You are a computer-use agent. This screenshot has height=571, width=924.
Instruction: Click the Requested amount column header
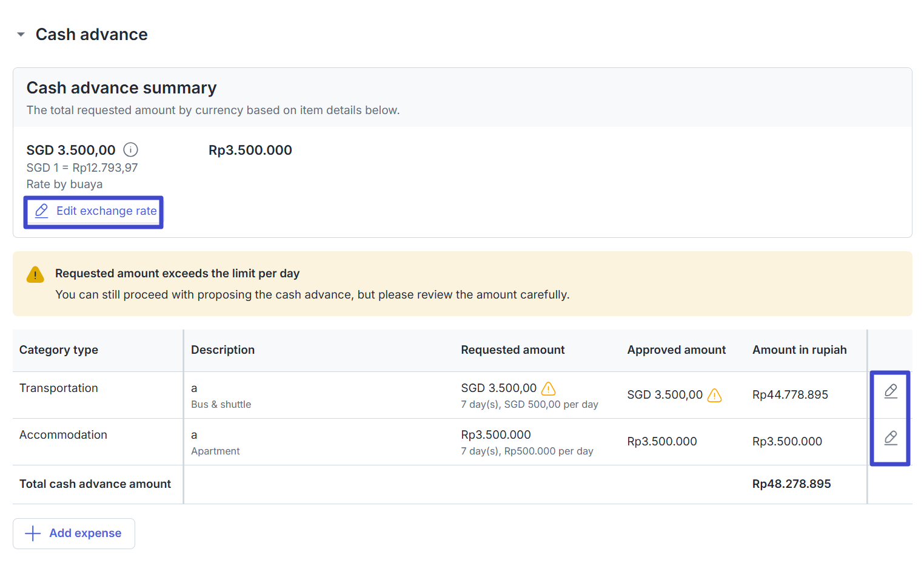[512, 350]
